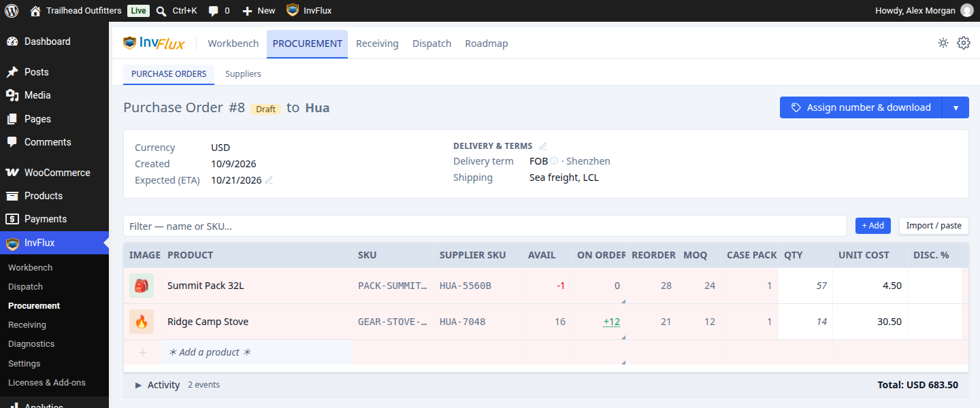Show FOB delivery term info icon

(x=554, y=161)
